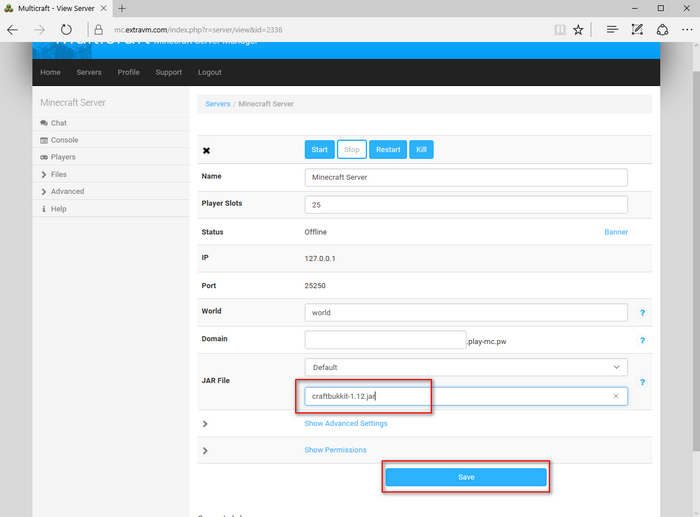Click the padlock security icon
The width and height of the screenshot is (700, 517).
click(x=98, y=30)
